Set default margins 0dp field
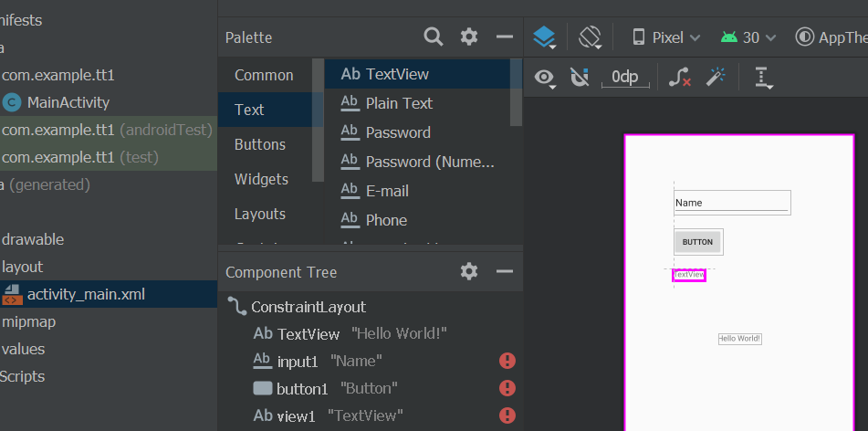The width and height of the screenshot is (868, 431). pos(625,78)
